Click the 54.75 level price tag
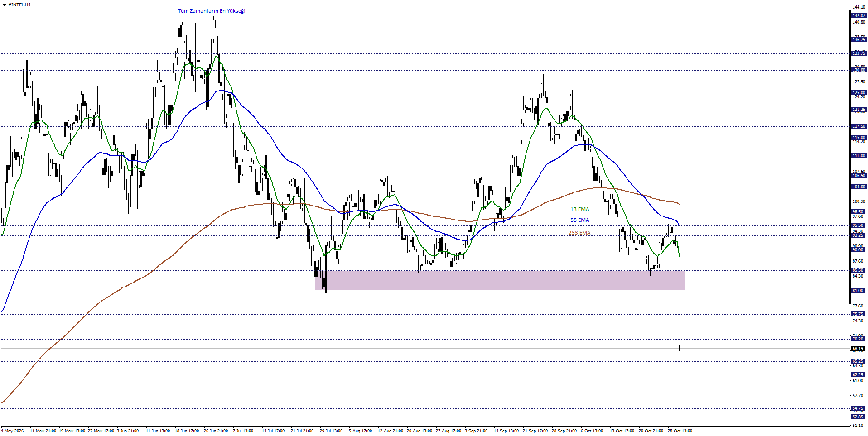This screenshot has height=436, width=868. (x=858, y=408)
